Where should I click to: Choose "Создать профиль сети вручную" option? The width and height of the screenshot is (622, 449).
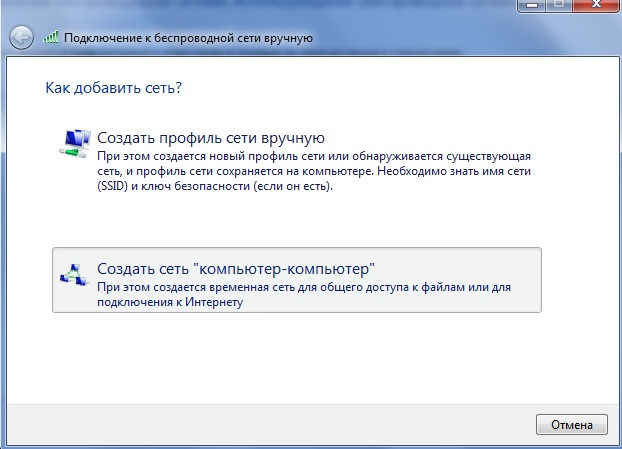pos(297,163)
